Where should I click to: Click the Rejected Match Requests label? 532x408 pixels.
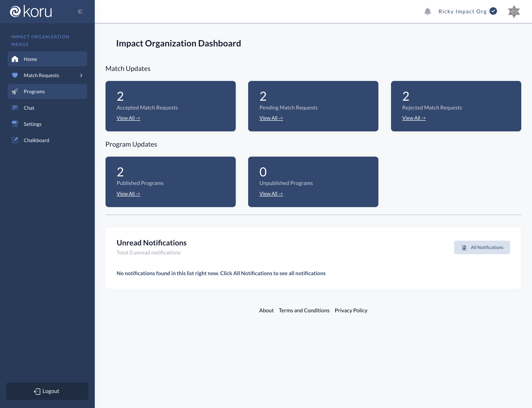[x=432, y=108]
